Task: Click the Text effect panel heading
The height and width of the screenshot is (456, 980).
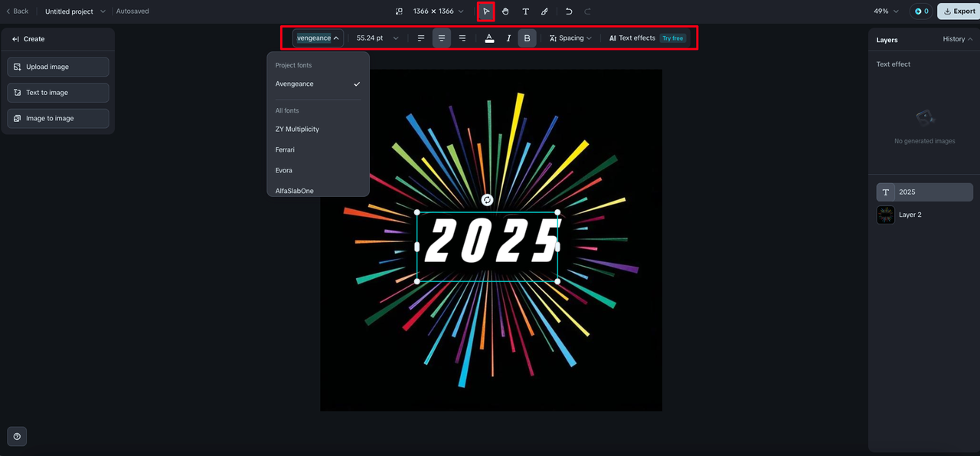Action: [893, 64]
